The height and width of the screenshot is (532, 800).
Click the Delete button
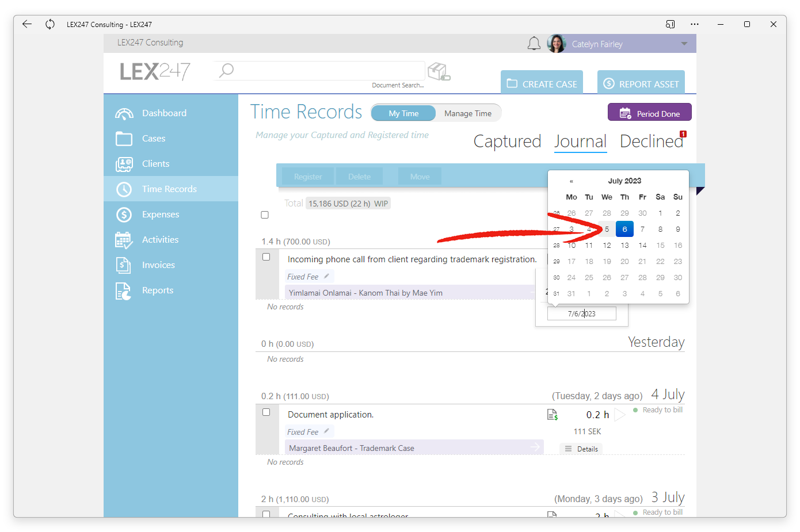click(359, 177)
